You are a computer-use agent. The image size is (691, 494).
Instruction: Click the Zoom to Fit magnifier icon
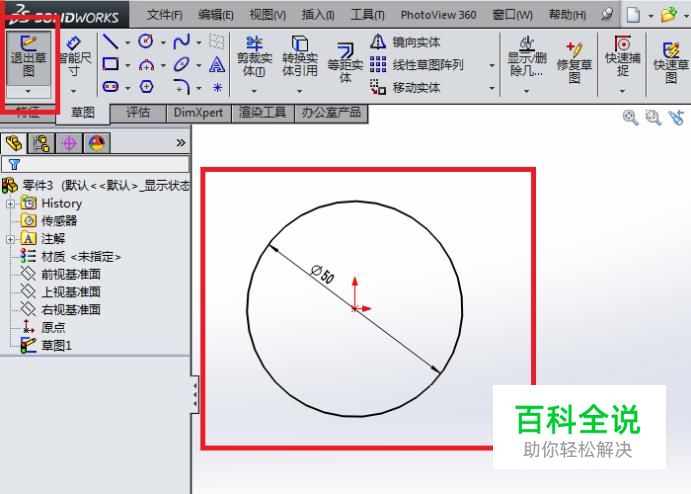point(630,118)
